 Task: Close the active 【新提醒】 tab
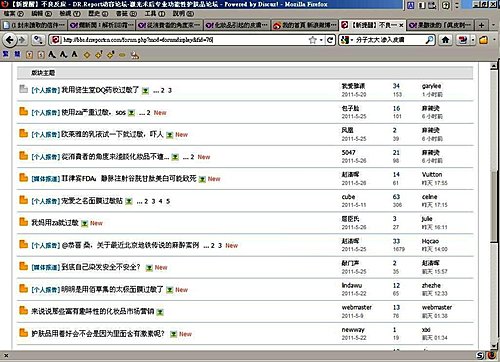point(401,25)
